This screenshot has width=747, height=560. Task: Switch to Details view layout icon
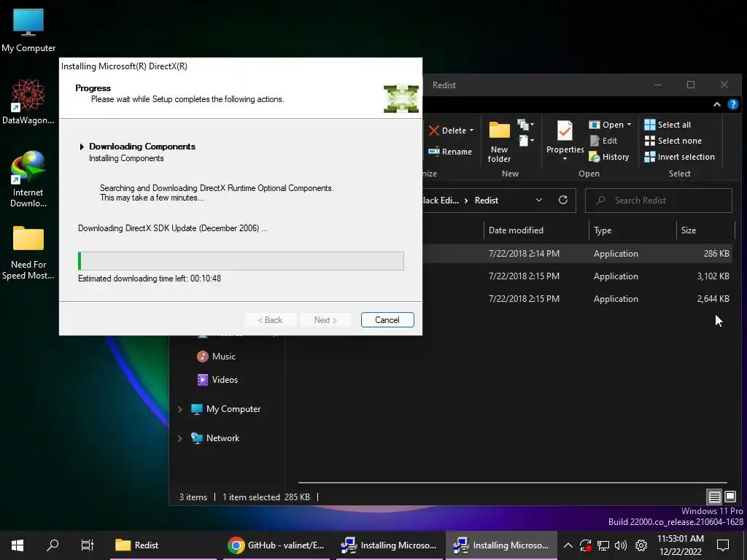click(714, 497)
